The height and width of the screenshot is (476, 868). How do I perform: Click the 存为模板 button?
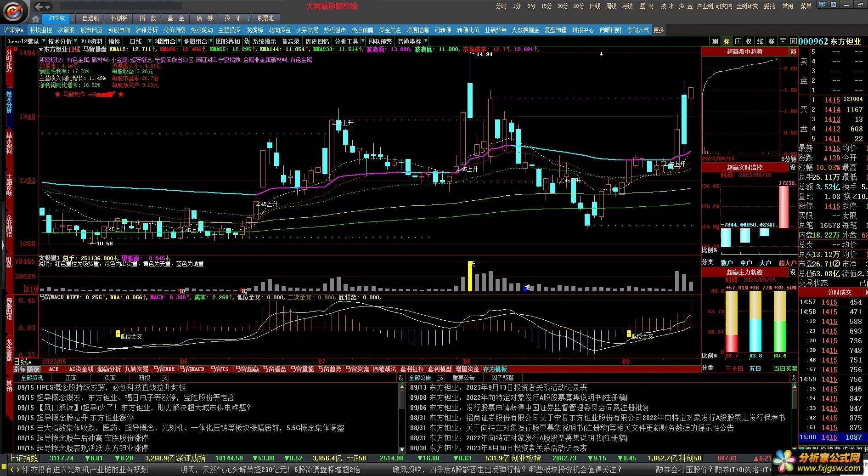495,369
